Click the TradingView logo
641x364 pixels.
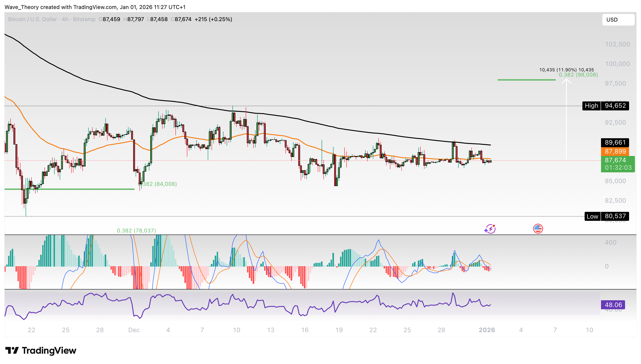[x=40, y=351]
